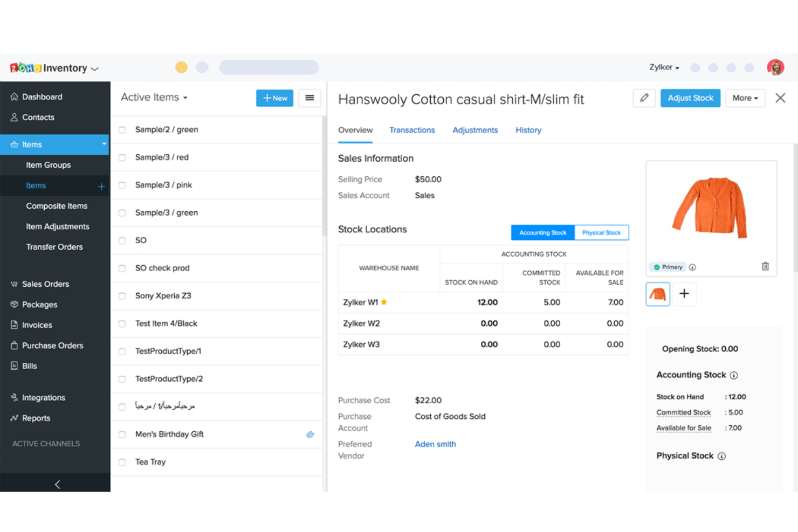Open the Reports section
The height and width of the screenshot is (532, 798).
(36, 418)
